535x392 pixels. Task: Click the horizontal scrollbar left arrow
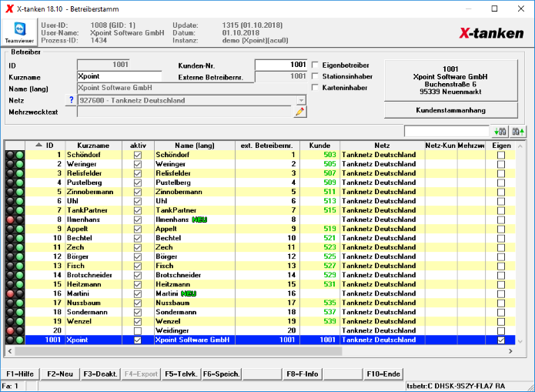point(10,351)
